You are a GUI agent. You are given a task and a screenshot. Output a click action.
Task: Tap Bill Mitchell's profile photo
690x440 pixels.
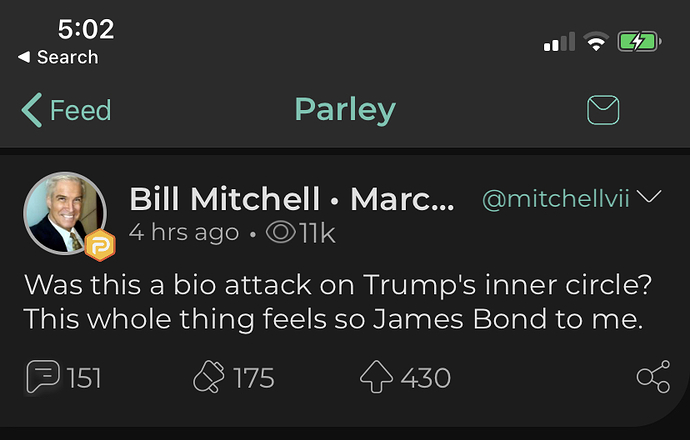64,212
